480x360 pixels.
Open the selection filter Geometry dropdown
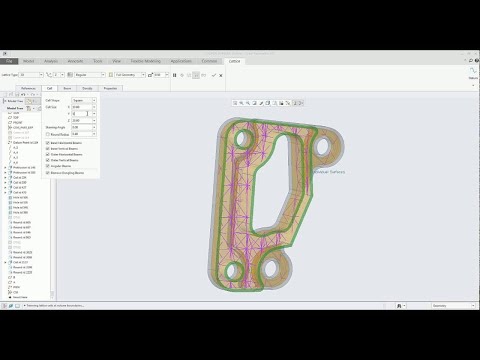coord(453,306)
